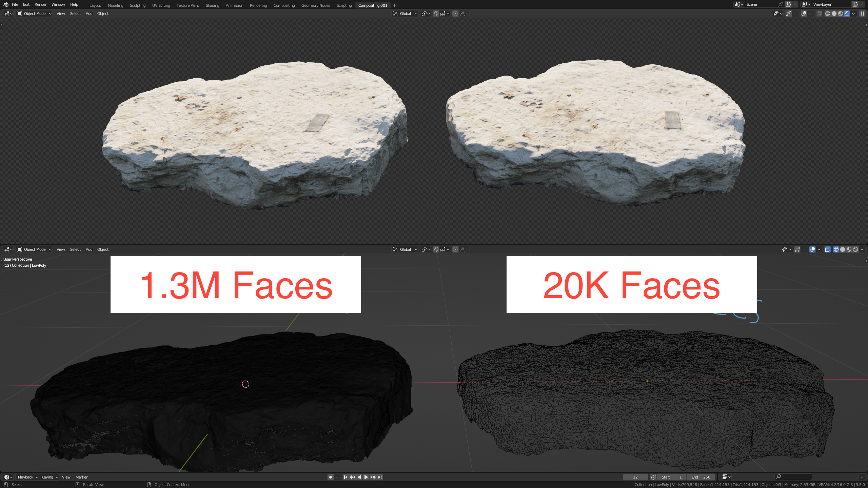Open top viewport snap settings icon
Image resolution: width=868 pixels, height=488 pixels.
pos(445,14)
